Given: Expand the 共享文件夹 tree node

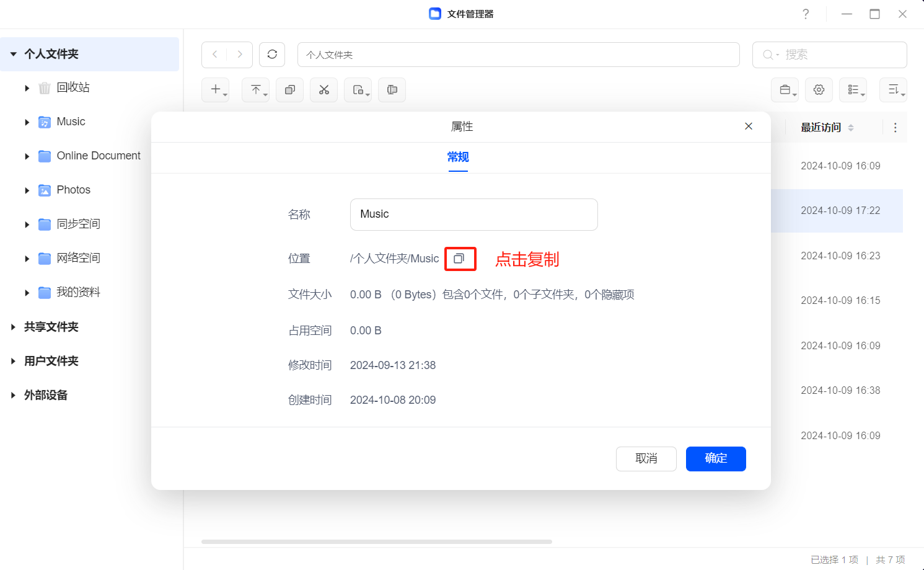Looking at the screenshot, I should pos(13,327).
